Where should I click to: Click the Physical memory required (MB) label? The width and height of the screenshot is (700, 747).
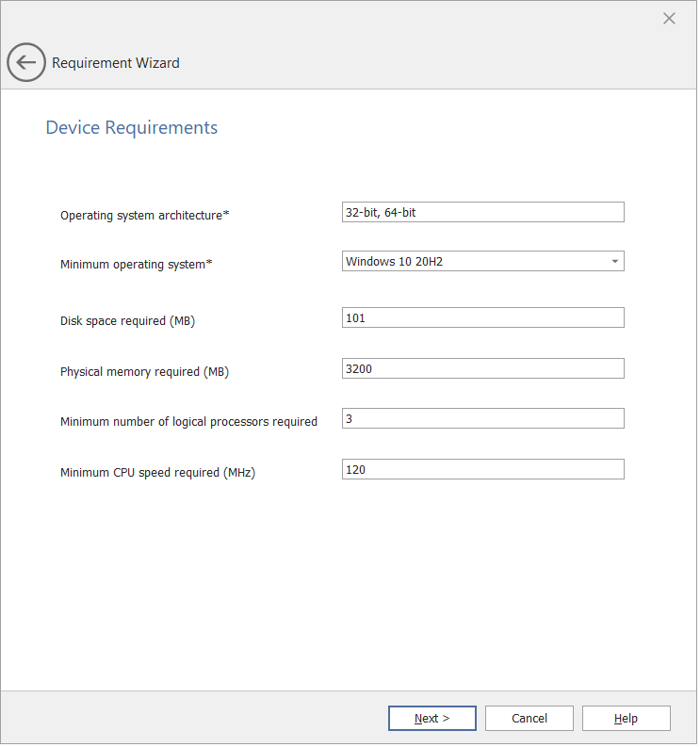coord(144,372)
